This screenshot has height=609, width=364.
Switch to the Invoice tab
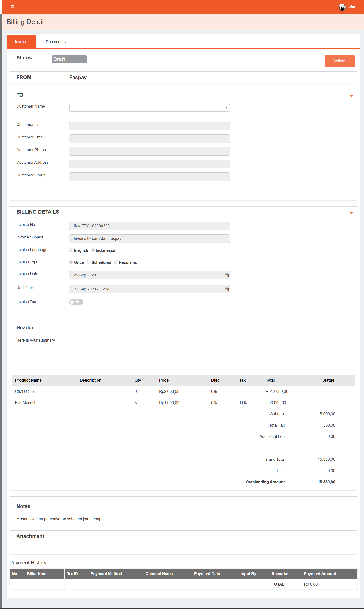pos(21,42)
